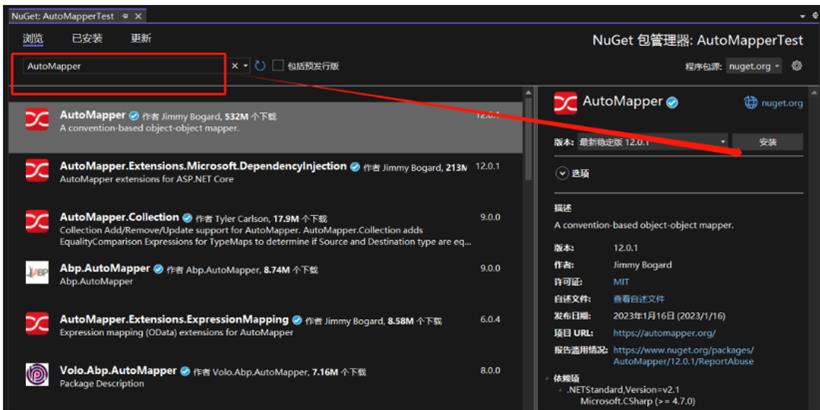Toggle the include prerelease checkbox

(x=278, y=66)
